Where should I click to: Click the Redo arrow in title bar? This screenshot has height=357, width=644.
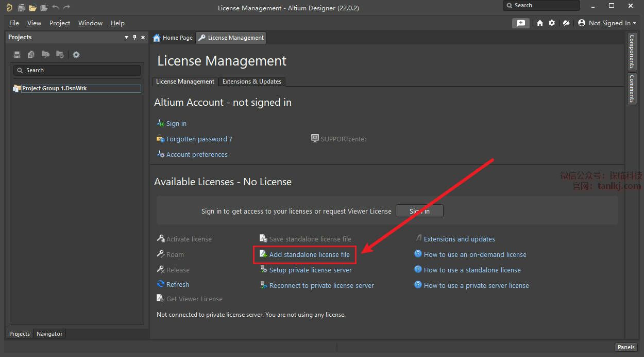click(66, 7)
